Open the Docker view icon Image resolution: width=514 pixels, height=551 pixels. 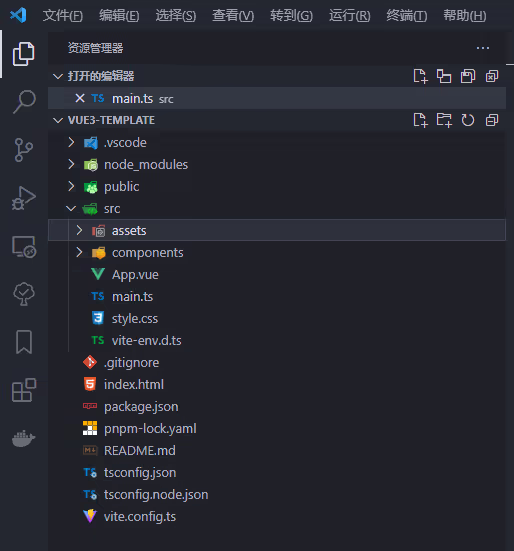point(24,438)
